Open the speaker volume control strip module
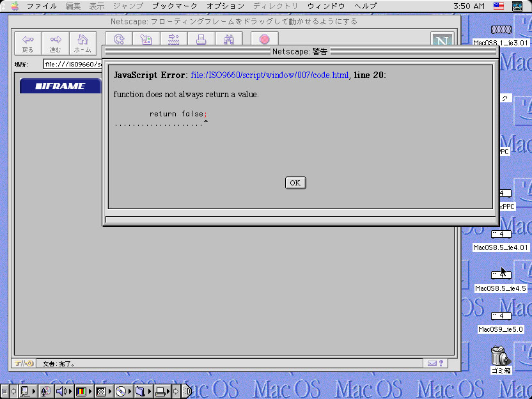This screenshot has height=399, width=532. coord(64,391)
